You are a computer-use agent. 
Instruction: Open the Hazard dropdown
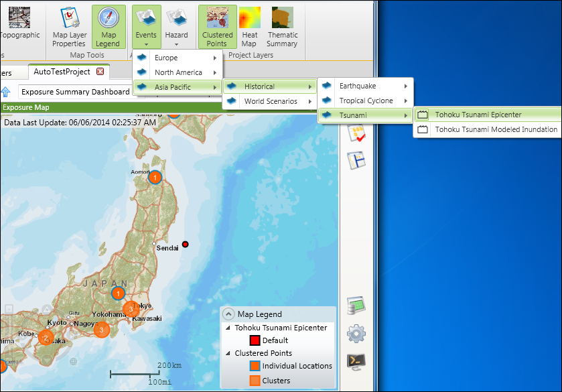click(x=176, y=27)
